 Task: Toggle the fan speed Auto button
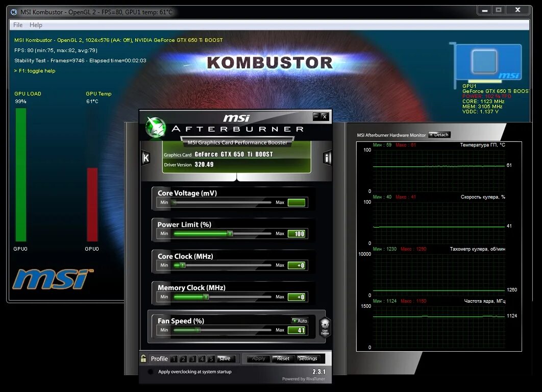click(x=300, y=321)
